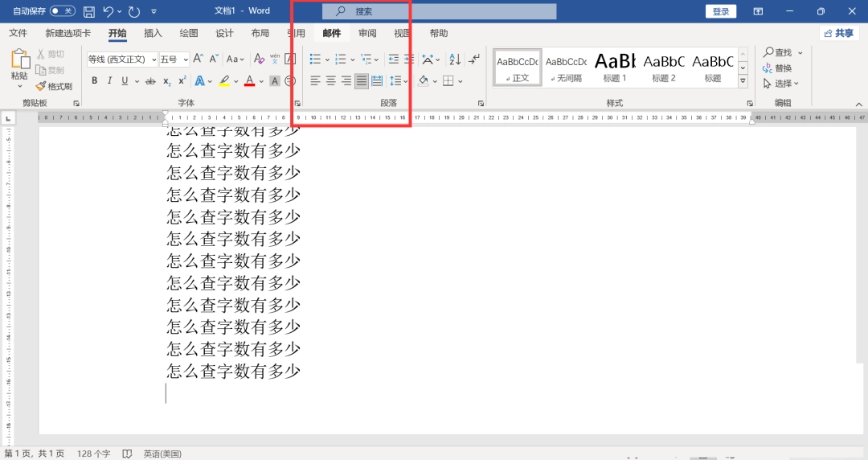Apply the 标题 1 style

coord(615,67)
